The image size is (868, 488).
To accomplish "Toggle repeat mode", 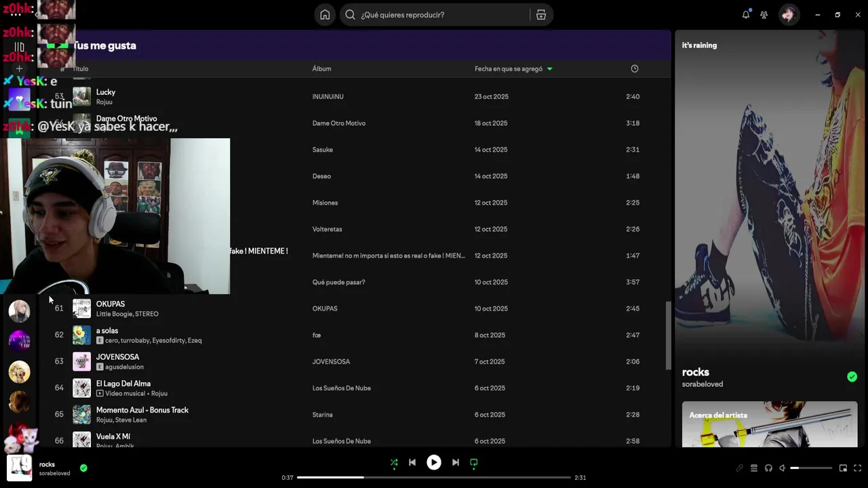I will point(474,463).
